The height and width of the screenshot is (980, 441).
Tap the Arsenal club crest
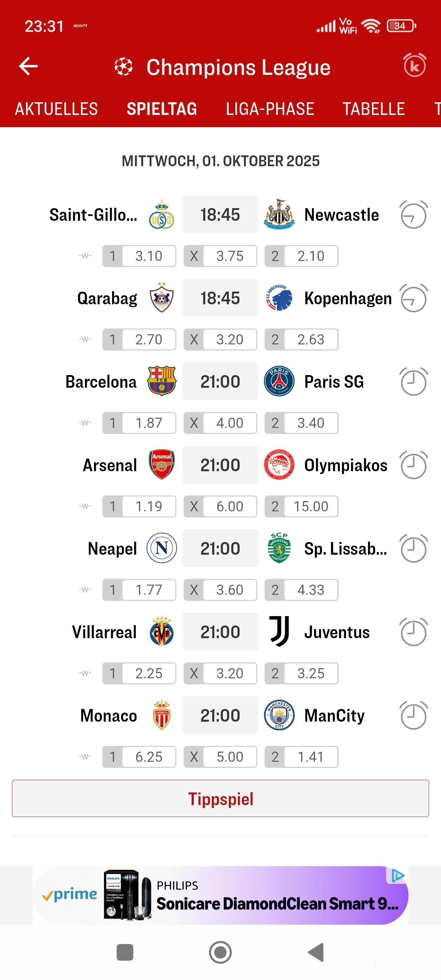[x=162, y=465]
